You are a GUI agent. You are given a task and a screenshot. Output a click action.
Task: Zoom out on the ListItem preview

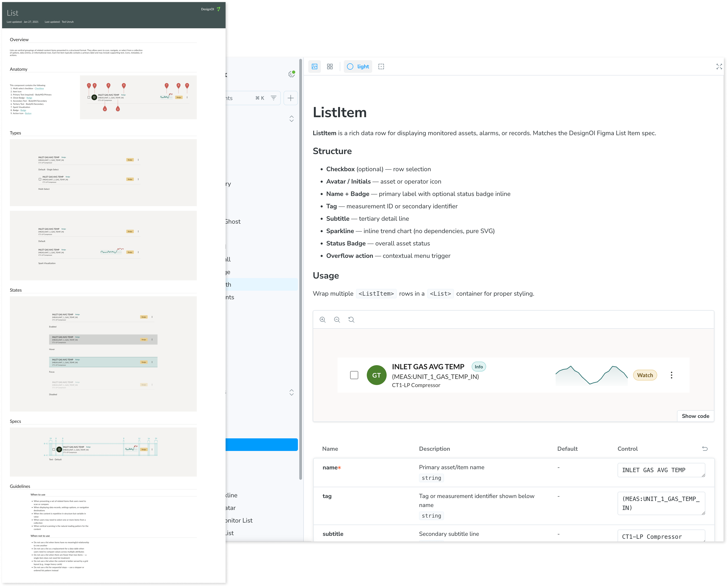coord(337,320)
